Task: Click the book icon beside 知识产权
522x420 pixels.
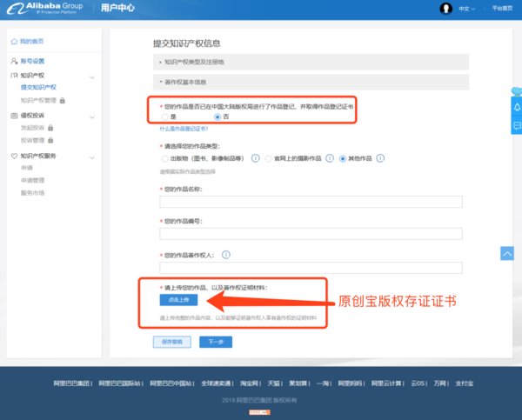Action: click(14, 76)
